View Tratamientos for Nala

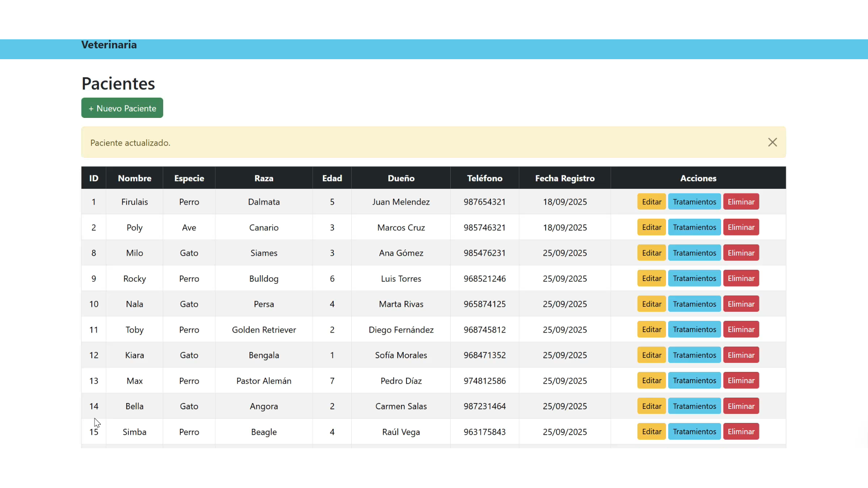point(694,304)
